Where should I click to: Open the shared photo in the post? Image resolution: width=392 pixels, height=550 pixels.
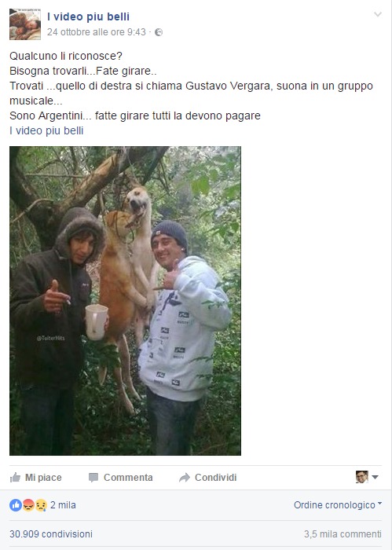pos(125,301)
